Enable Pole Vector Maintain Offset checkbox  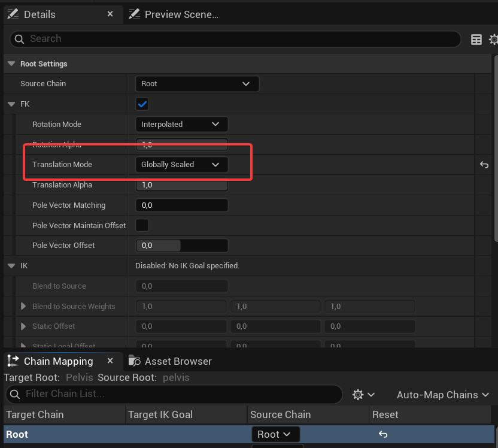click(142, 225)
